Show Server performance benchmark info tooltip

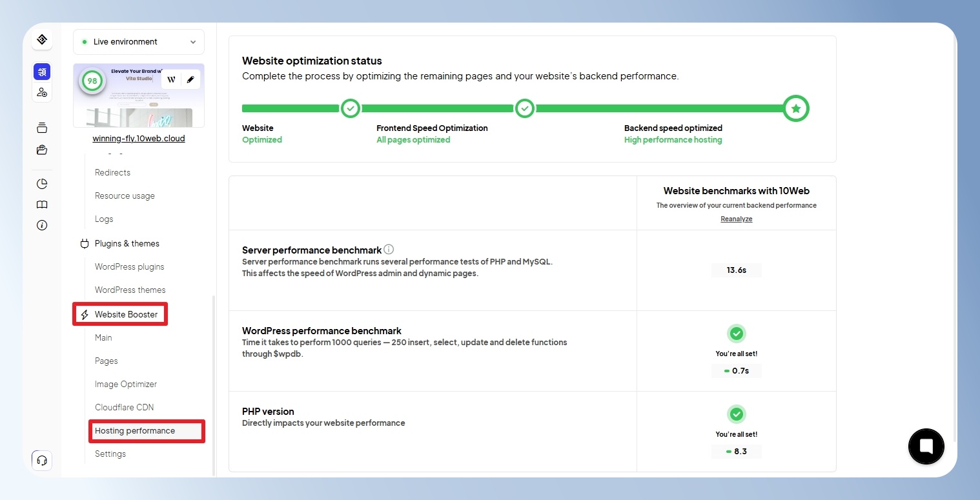tap(389, 249)
